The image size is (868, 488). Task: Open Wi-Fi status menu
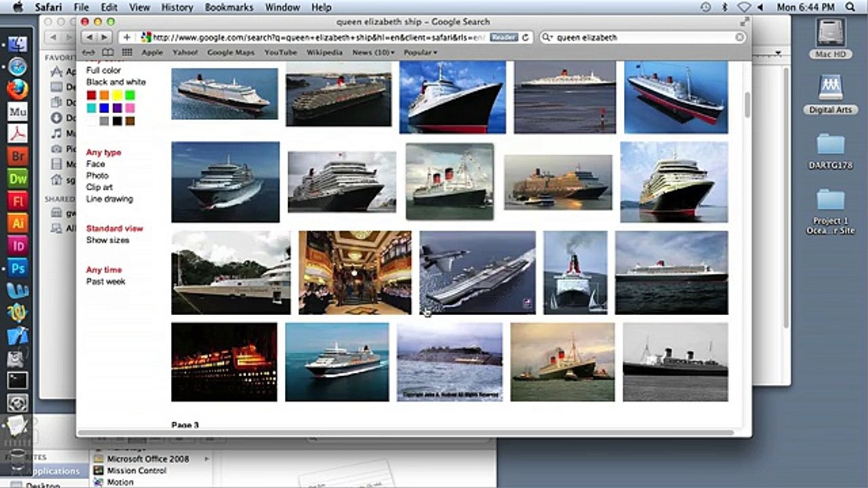pyautogui.click(x=745, y=7)
